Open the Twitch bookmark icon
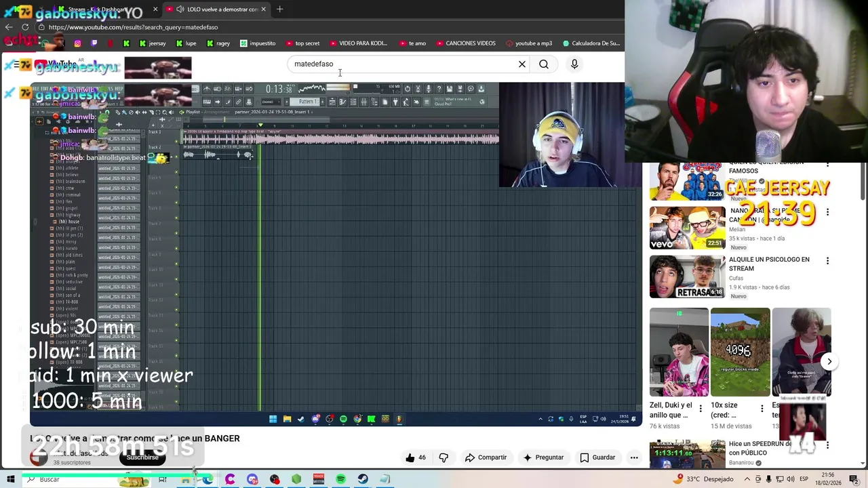 click(x=94, y=43)
